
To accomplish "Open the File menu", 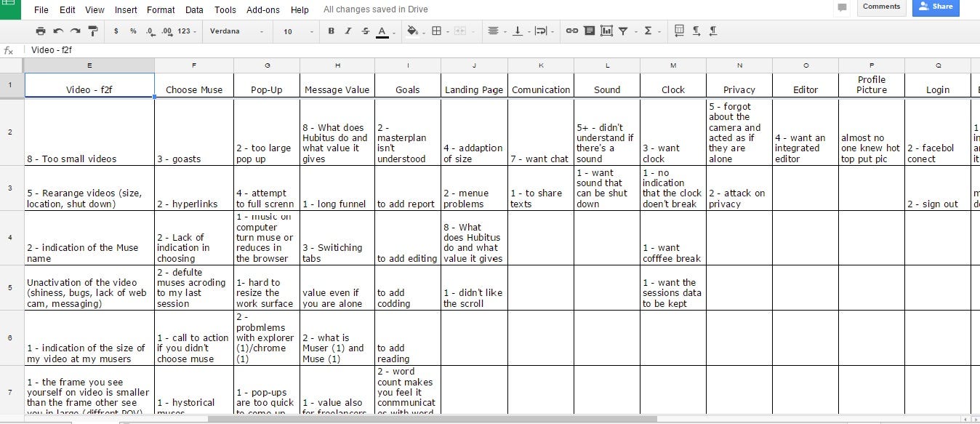I will (x=41, y=10).
